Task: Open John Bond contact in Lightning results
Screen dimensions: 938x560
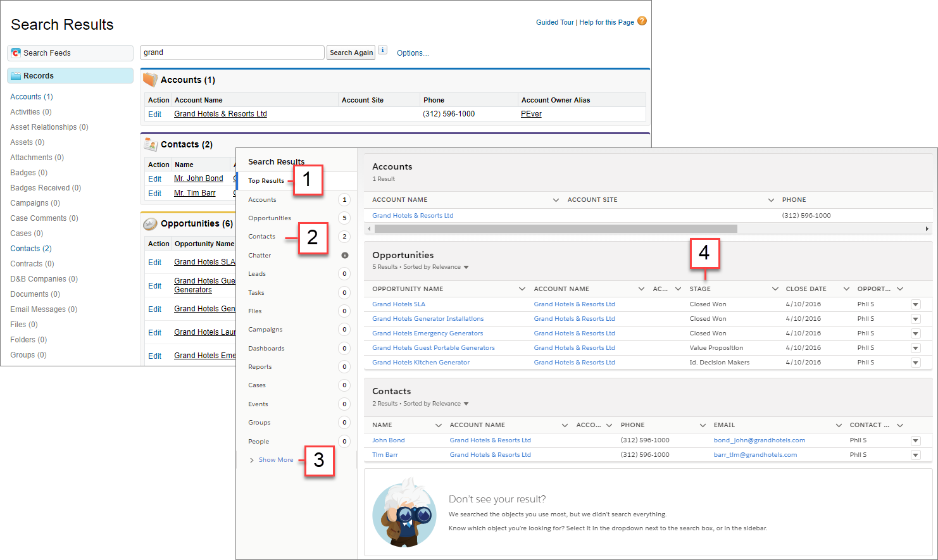Action: click(388, 440)
